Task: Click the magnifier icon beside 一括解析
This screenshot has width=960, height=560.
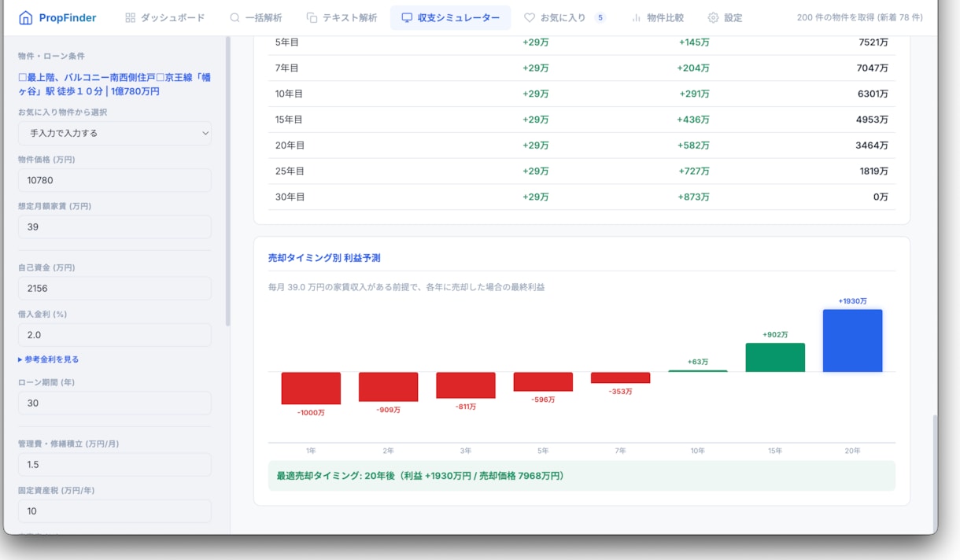Action: pos(234,17)
